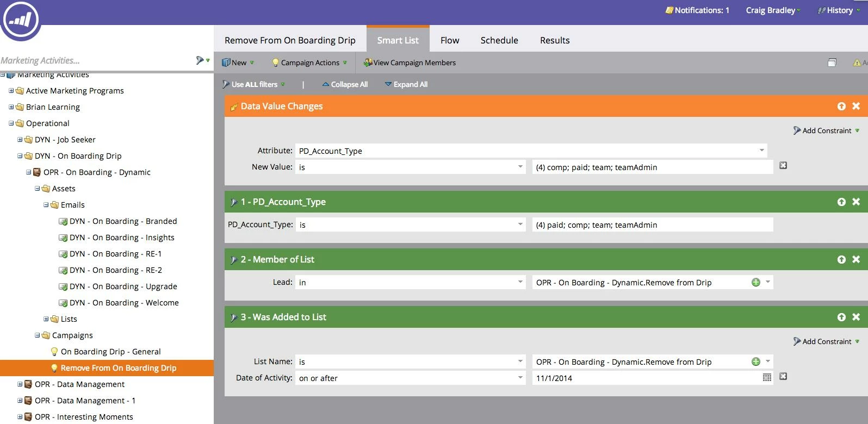Edit the PD_Account_Type values field

tap(653, 225)
